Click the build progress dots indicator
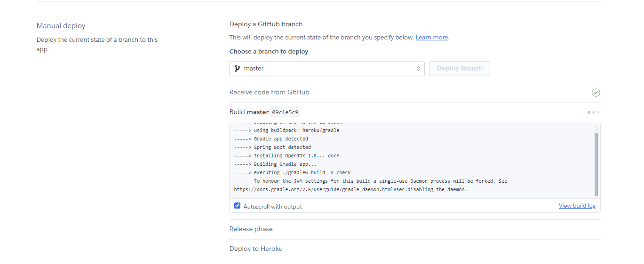Screen dimensions: 644x264 (593, 112)
